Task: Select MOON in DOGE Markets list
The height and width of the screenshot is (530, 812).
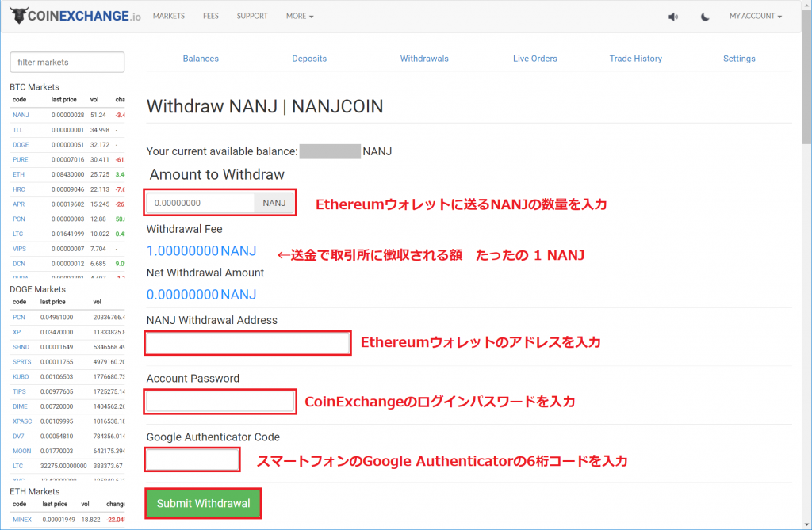Action: [x=21, y=451]
